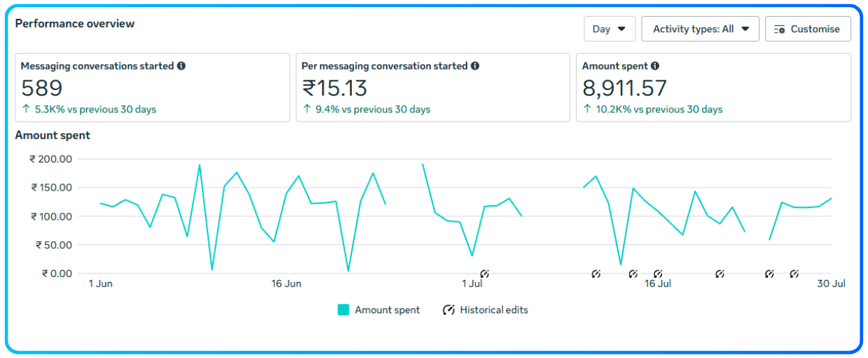Click the last historical edit marker before 30 Jul
The image size is (868, 358).
click(794, 274)
